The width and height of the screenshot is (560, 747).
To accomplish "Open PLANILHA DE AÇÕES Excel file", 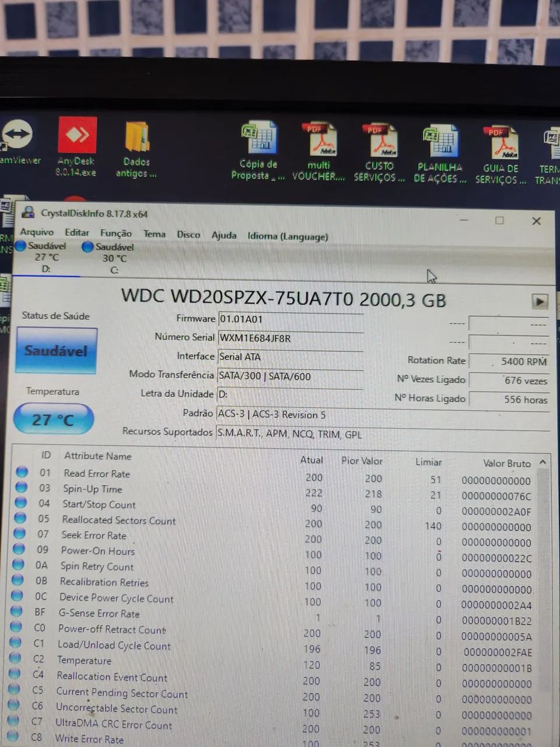I will (x=440, y=154).
